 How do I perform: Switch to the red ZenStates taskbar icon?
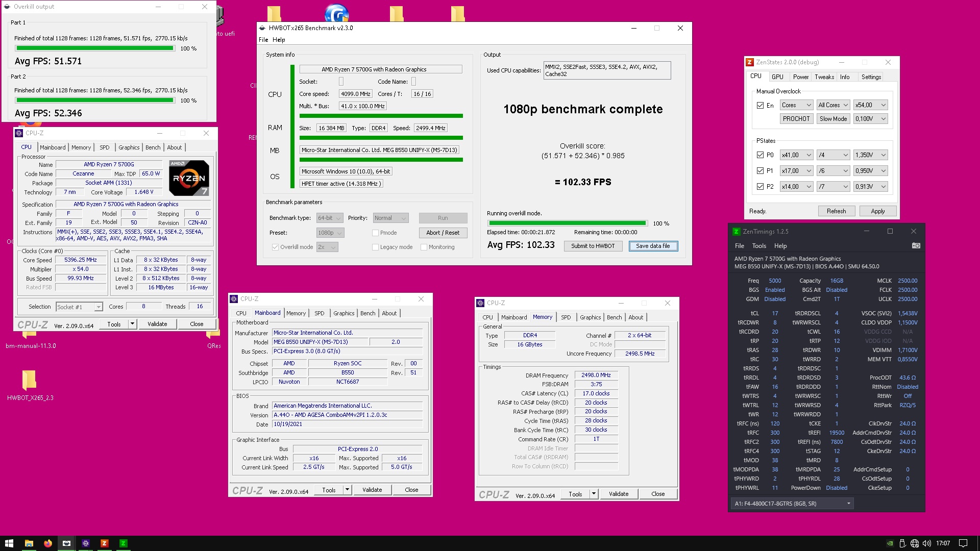104,543
